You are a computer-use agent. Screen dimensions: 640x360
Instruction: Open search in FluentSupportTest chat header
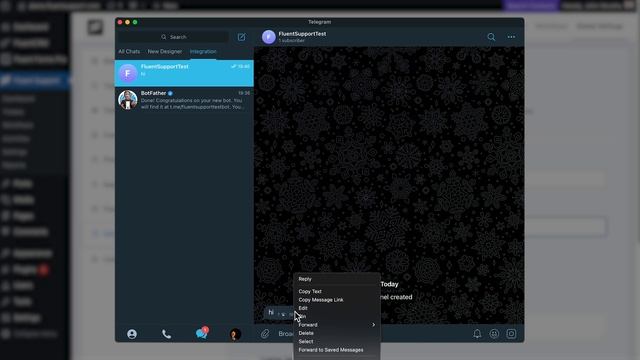click(491, 37)
